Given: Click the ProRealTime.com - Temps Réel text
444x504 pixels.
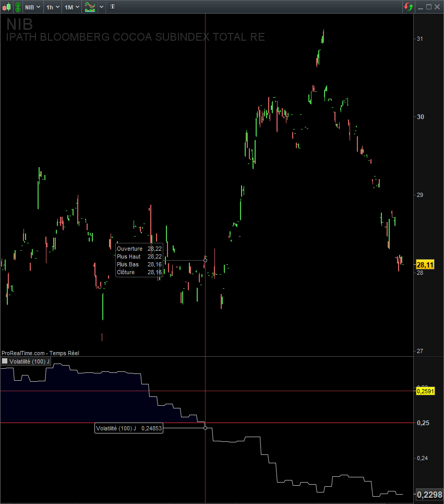Looking at the screenshot, I should [x=40, y=353].
